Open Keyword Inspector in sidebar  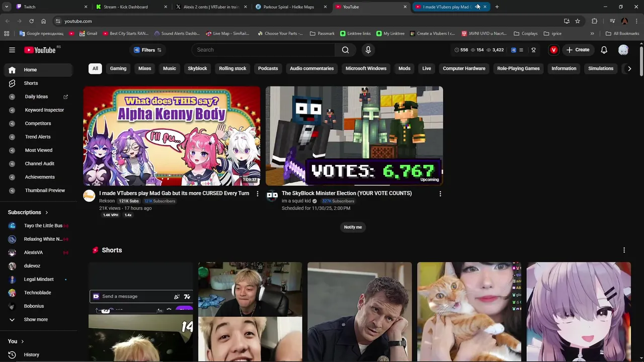pos(39,110)
